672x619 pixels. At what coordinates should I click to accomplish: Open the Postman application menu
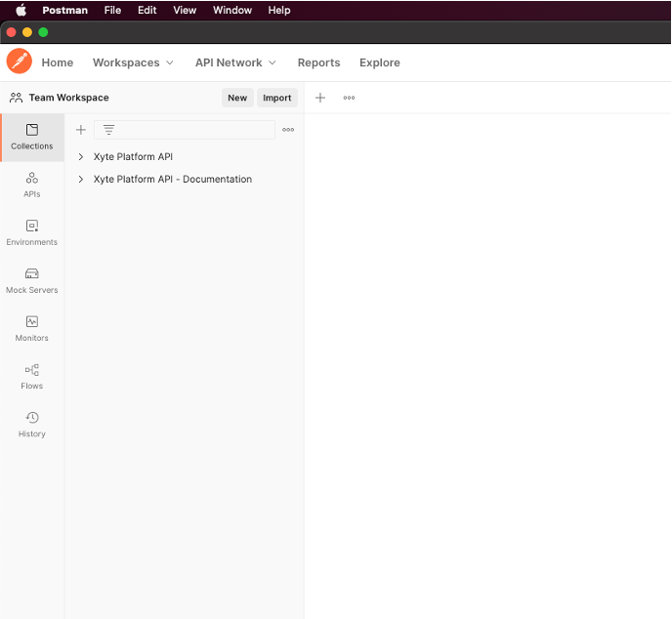pos(65,11)
